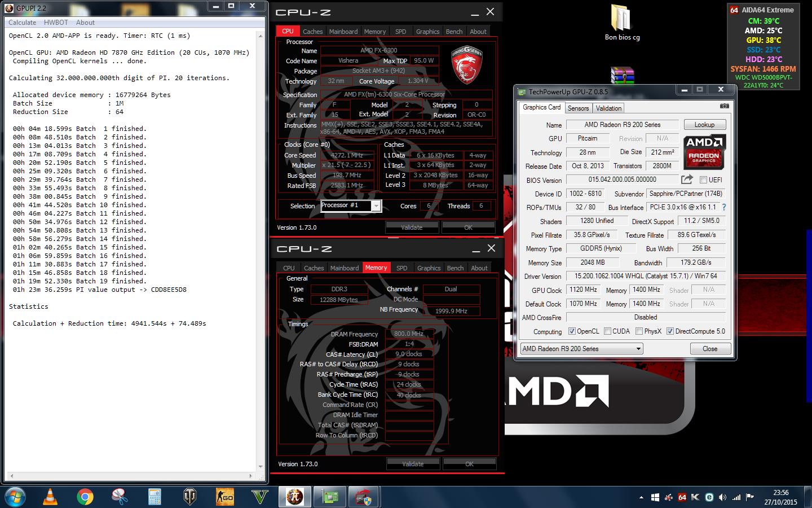Click the GPU Clock 1120 MHz field

[x=583, y=290]
